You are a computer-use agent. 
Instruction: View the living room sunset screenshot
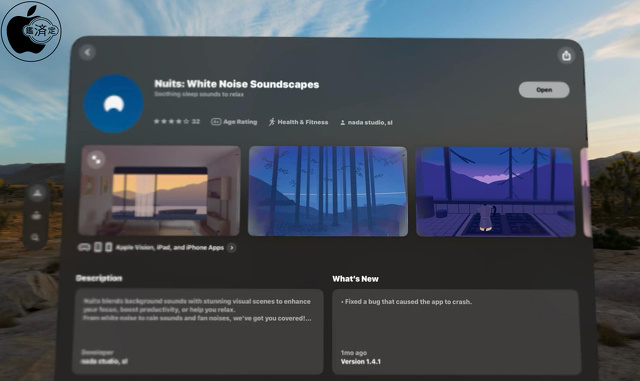coord(160,191)
